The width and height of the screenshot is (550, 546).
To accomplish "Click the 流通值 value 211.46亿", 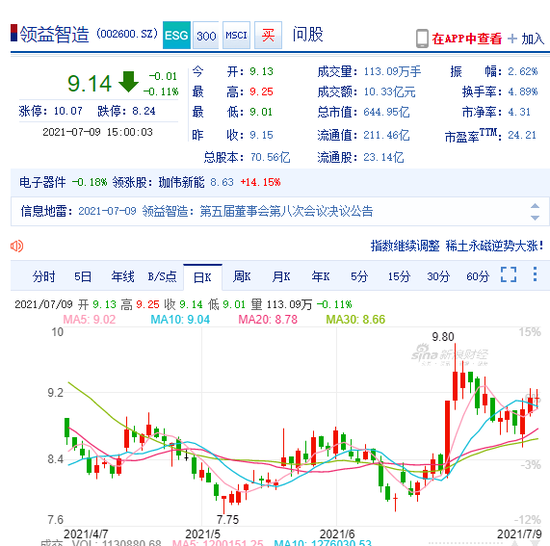I will [386, 135].
